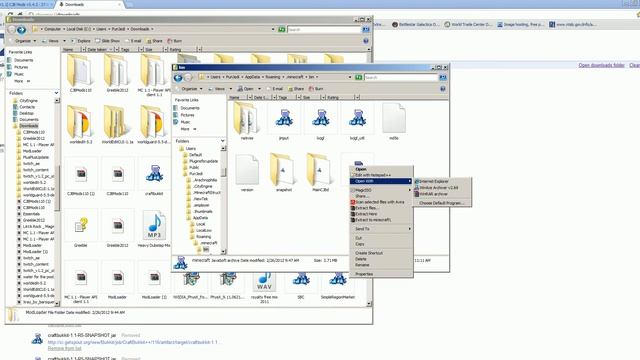Open Help in Downloads window toolbar
The image size is (640, 360).
(366, 41)
